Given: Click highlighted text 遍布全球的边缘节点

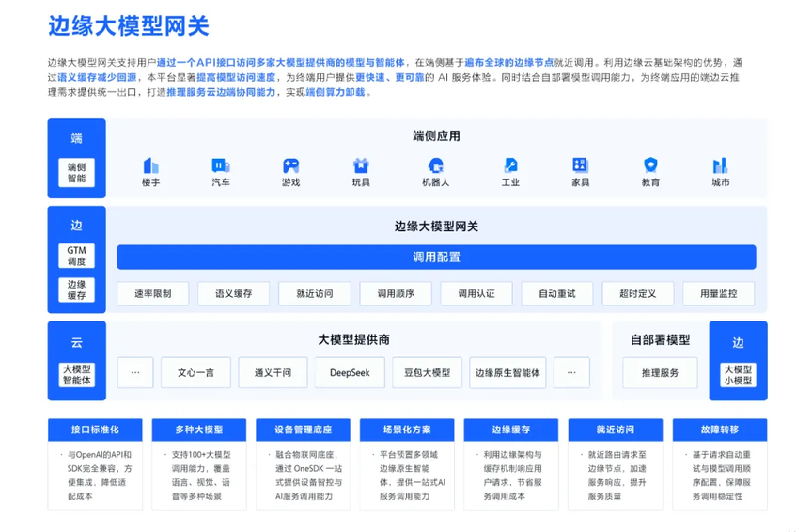Looking at the screenshot, I should coord(509,63).
